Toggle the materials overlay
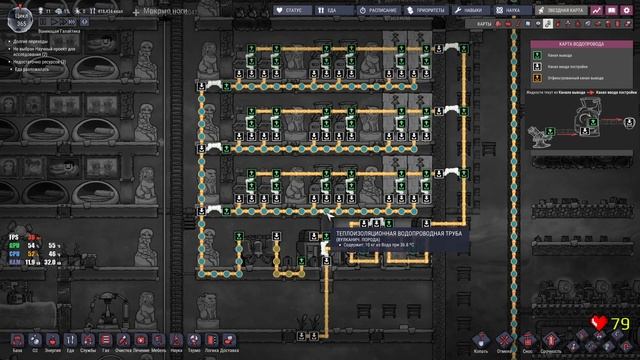 (528, 24)
